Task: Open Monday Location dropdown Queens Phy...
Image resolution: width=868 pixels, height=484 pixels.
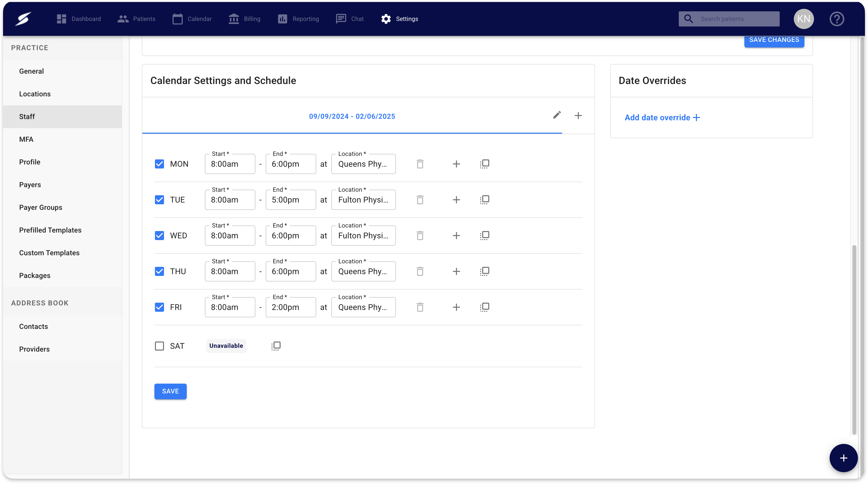Action: tap(363, 164)
